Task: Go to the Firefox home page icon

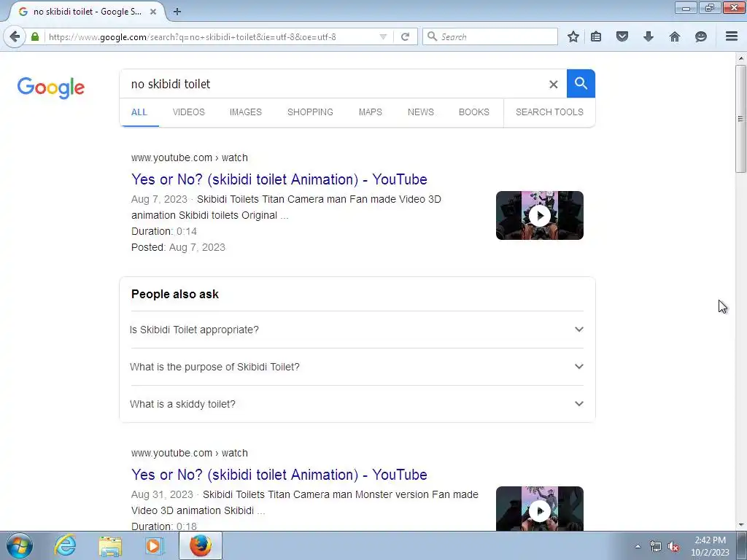Action: (x=675, y=36)
